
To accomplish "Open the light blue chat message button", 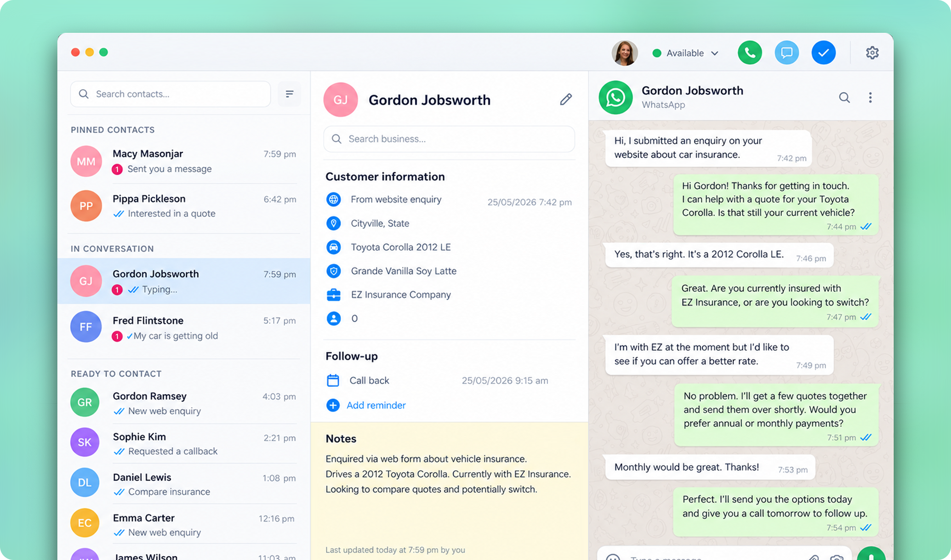I will pos(786,53).
